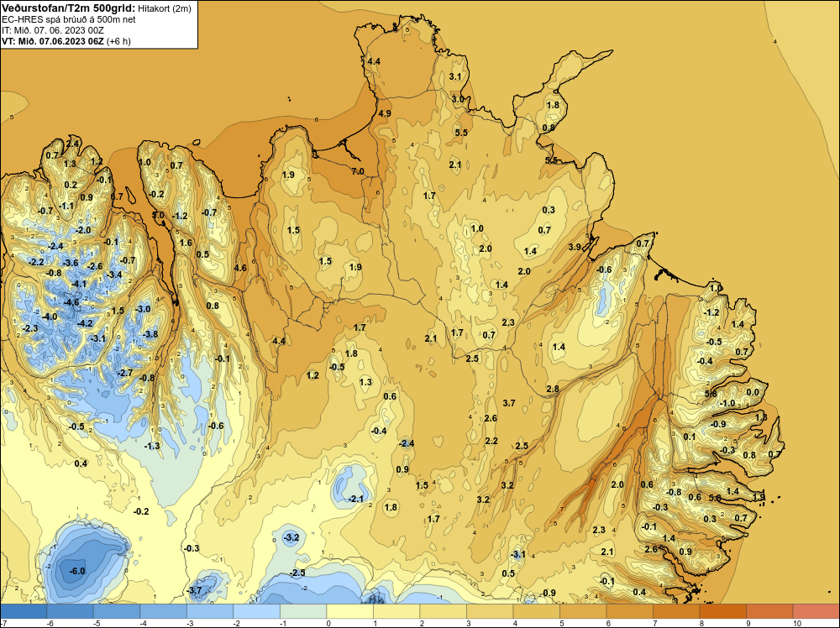Select the -4.0 temperature value
Image resolution: width=840 pixels, height=628 pixels.
click(x=50, y=317)
